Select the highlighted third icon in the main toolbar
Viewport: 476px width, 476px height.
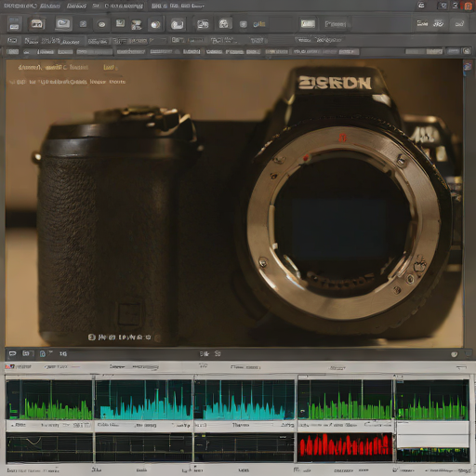tap(63, 23)
